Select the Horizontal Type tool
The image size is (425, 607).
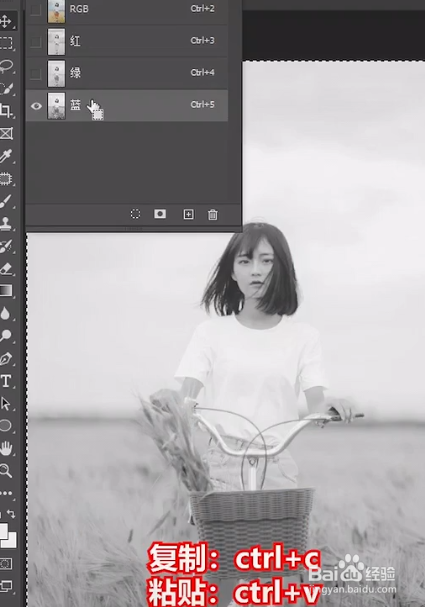coord(6,381)
